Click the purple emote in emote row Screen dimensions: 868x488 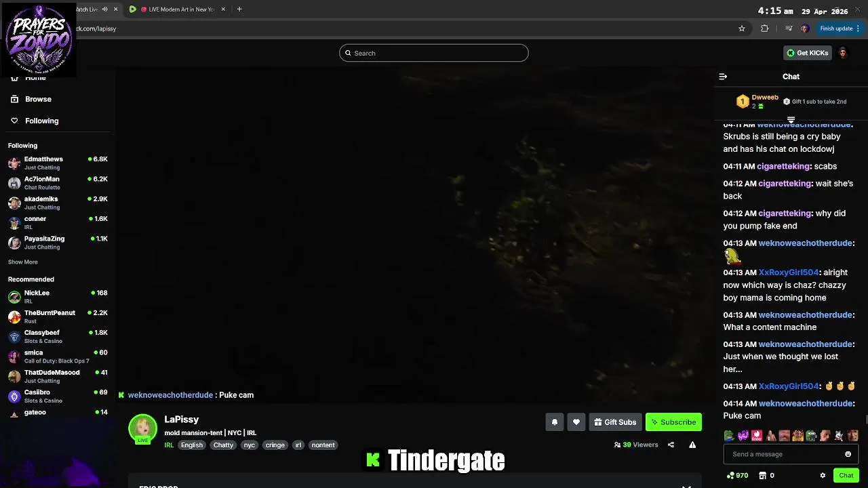click(x=743, y=436)
